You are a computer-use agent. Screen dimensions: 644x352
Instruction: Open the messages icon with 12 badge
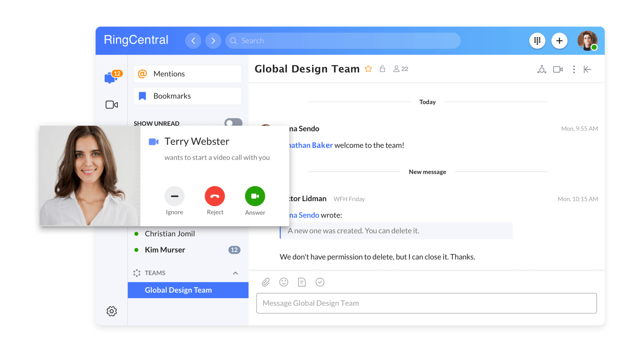click(111, 77)
